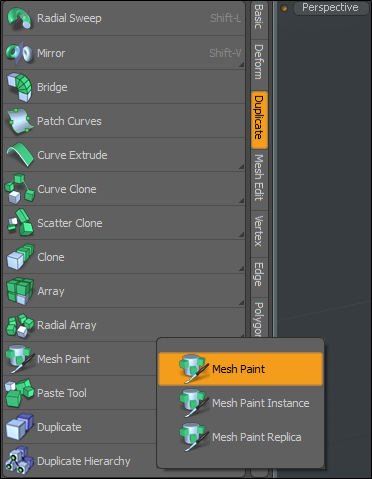Choose the Bridge tool icon
This screenshot has width=372, height=479.
click(19, 87)
